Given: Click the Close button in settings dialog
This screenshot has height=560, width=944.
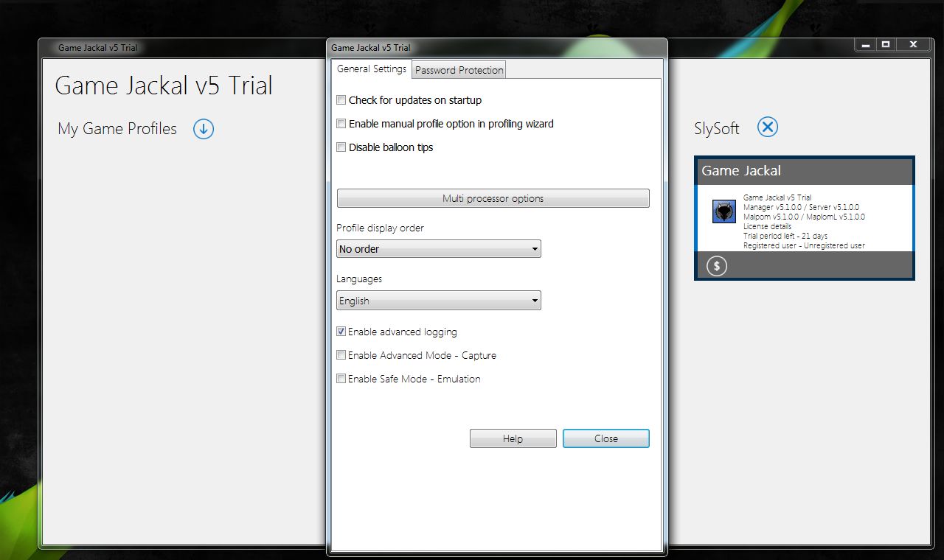Looking at the screenshot, I should [x=606, y=438].
